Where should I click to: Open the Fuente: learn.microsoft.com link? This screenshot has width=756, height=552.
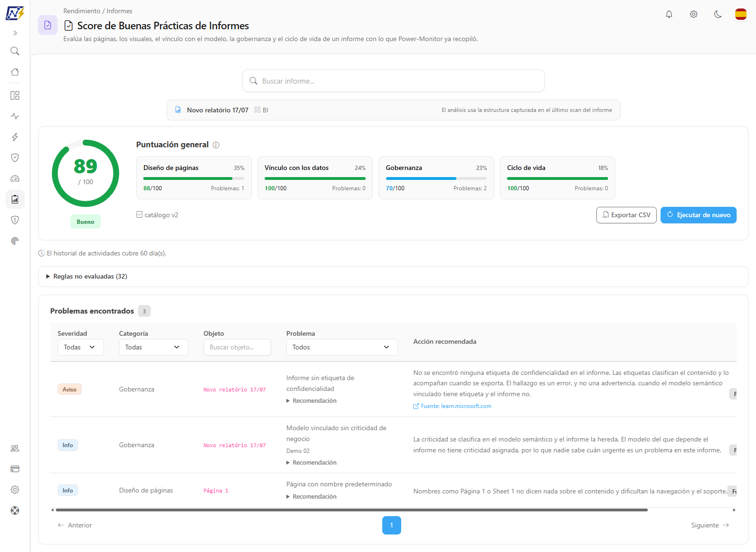point(453,406)
